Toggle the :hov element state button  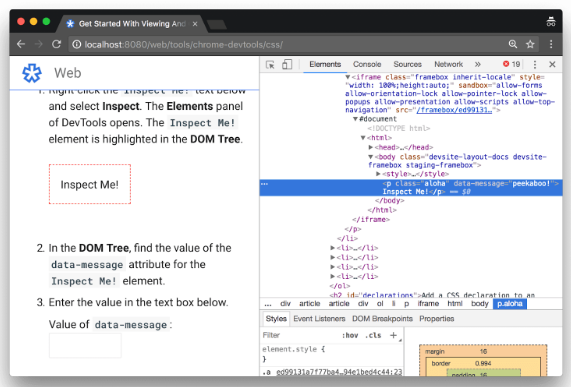pos(350,335)
